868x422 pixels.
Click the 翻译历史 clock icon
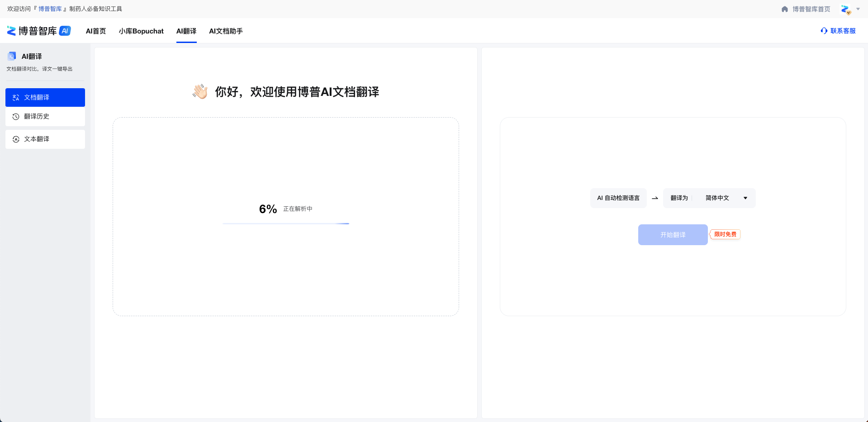click(x=16, y=117)
